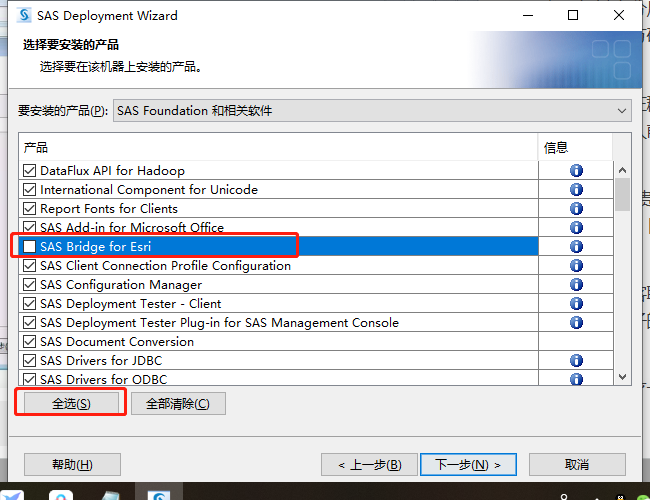The image size is (650, 500).
Task: Click scrollbar down arrow in product list
Action: pyautogui.click(x=622, y=376)
